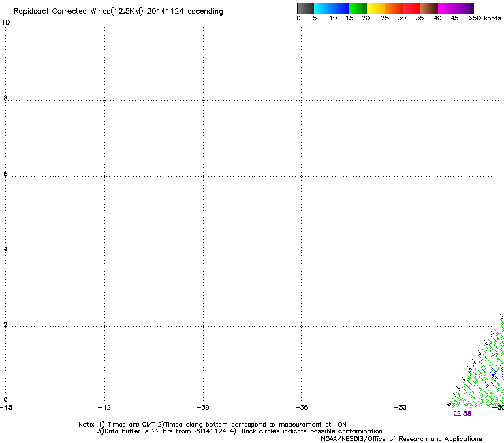Click the orange 25-30 knots color segment
Screen dimensions: 504x443
point(394,8)
